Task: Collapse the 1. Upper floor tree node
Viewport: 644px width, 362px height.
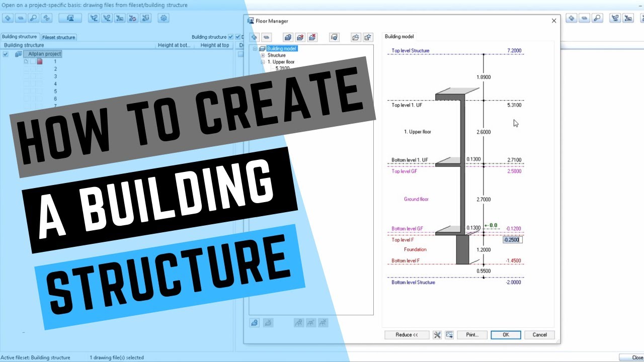Action: pyautogui.click(x=263, y=62)
